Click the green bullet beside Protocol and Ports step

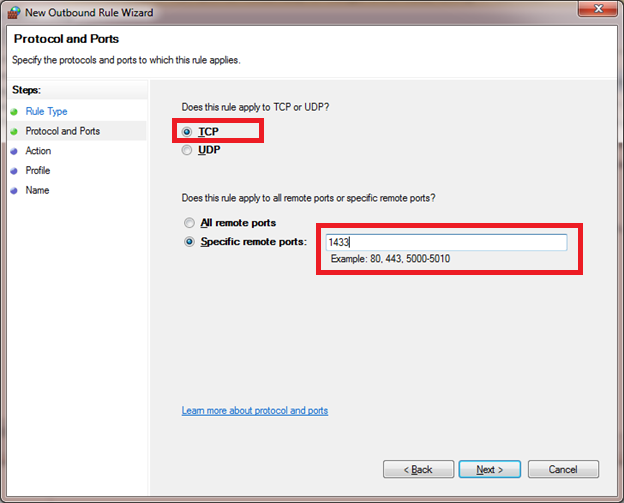tap(14, 131)
